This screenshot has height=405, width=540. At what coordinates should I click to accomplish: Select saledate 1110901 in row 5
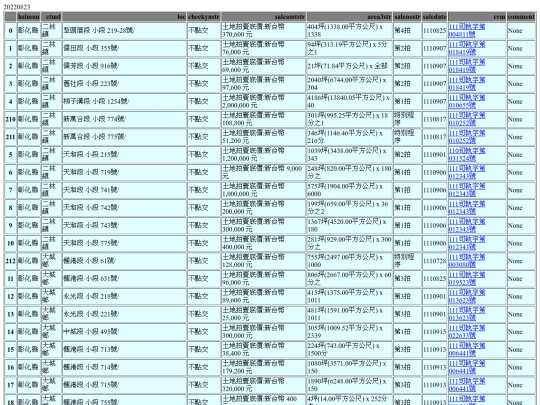[x=435, y=155]
